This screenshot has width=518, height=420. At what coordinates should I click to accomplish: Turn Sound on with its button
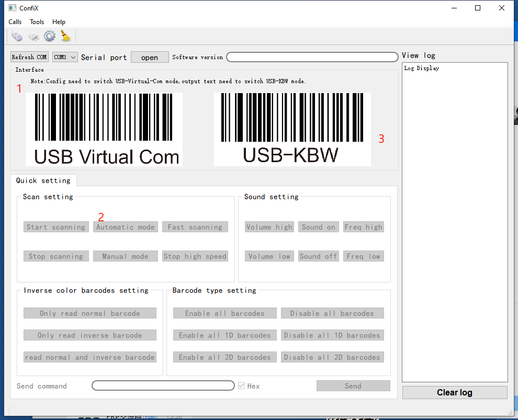319,227
